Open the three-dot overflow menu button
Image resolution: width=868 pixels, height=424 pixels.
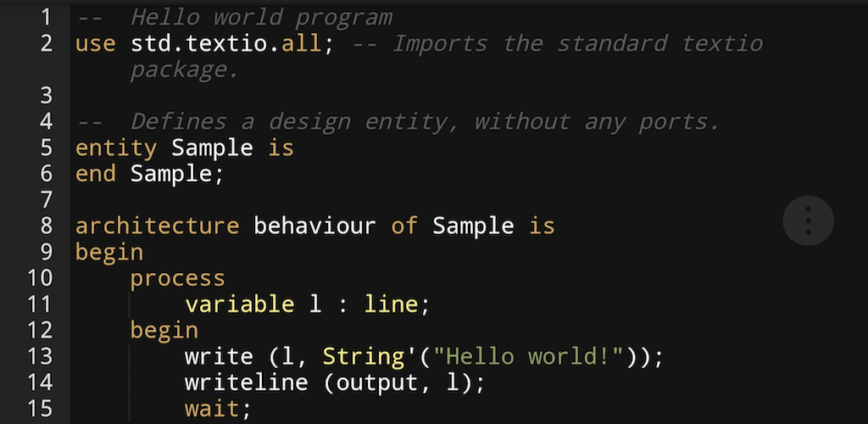(x=808, y=220)
